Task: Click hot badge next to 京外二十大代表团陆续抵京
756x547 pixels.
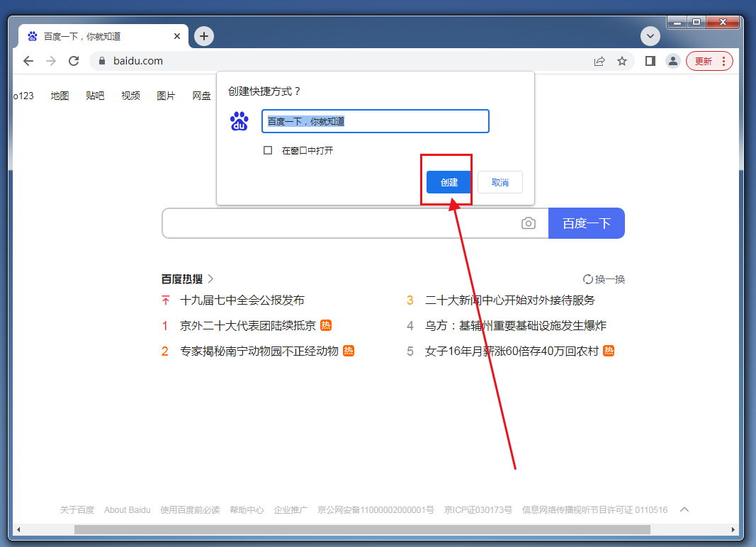Action: point(326,325)
